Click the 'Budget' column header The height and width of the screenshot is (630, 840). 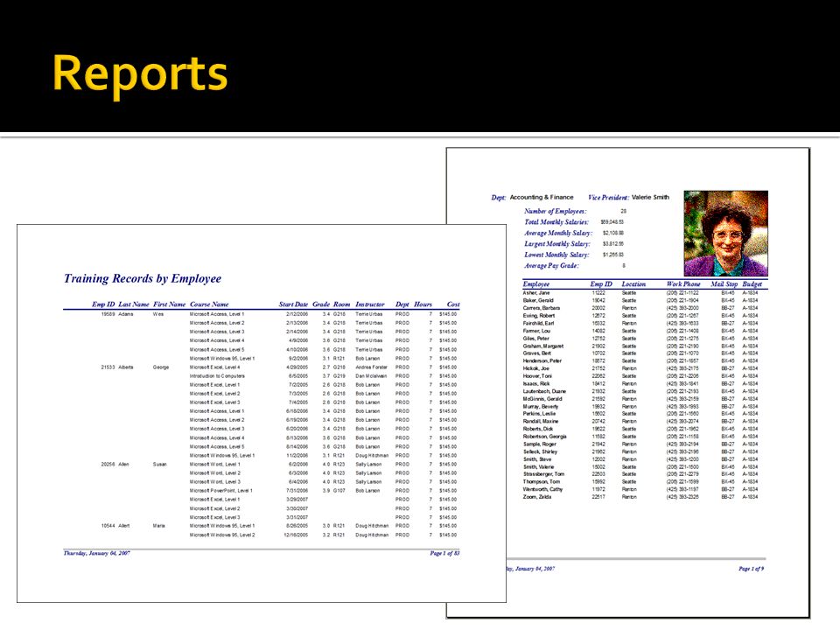click(x=752, y=284)
